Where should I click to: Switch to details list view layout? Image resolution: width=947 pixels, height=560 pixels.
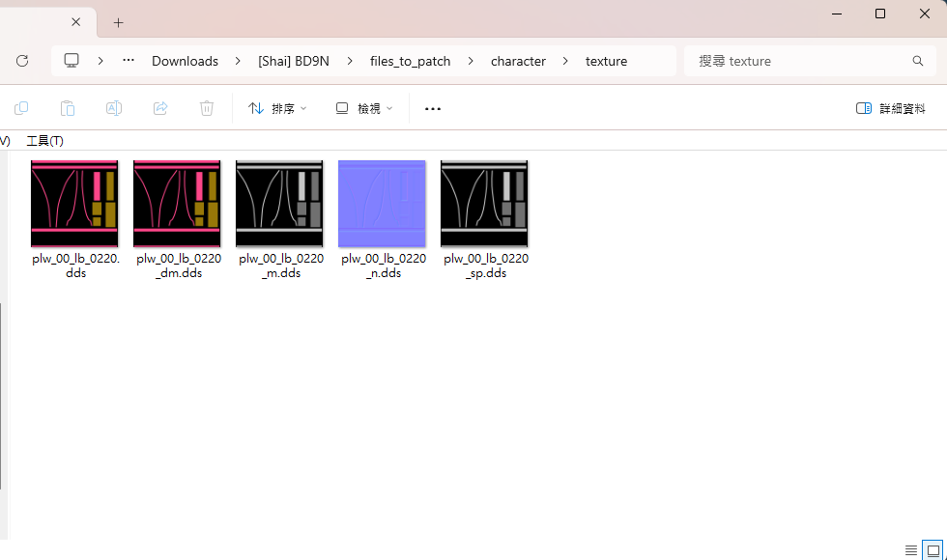pos(911,550)
